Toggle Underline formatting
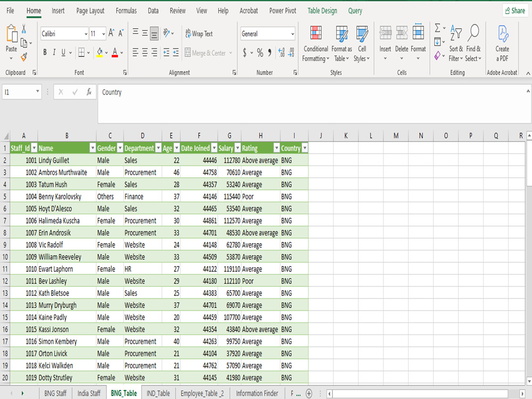The height and width of the screenshot is (399, 532). tap(63, 52)
